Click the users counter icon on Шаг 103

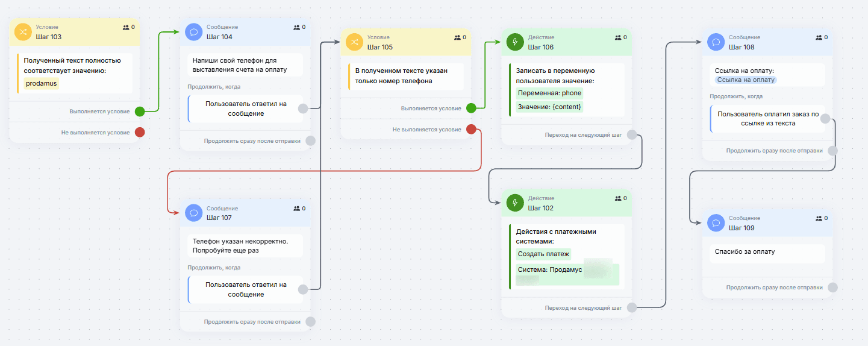[126, 27]
